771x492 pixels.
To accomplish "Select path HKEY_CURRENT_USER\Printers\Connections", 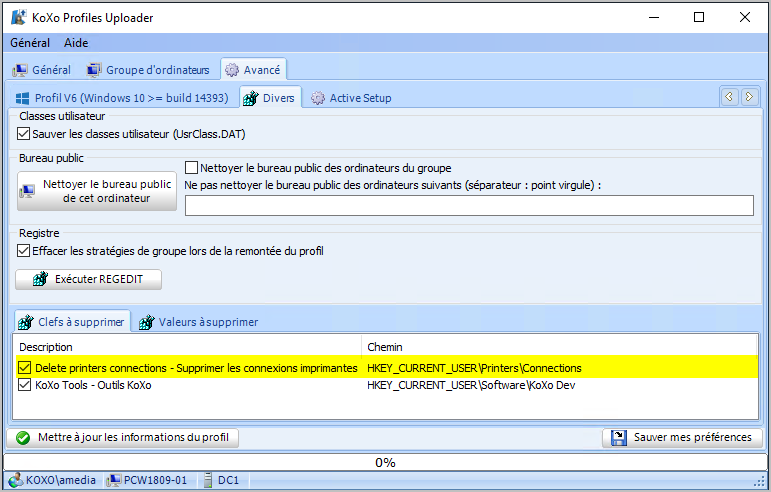I will tap(474, 368).
